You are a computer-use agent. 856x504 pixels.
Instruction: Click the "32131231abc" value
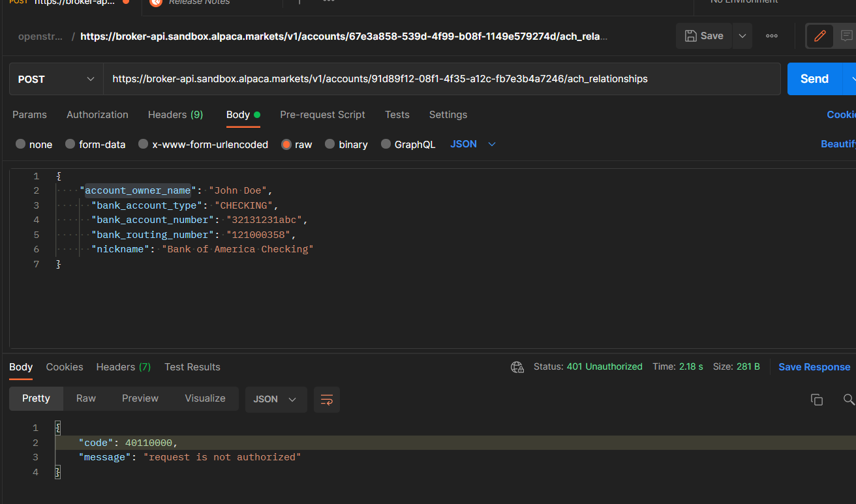pyautogui.click(x=264, y=220)
